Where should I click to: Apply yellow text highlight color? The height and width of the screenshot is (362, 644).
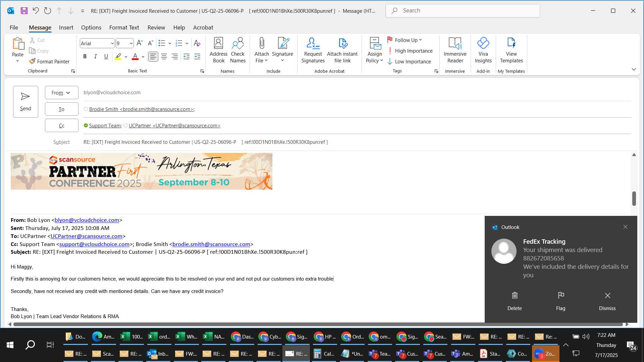(x=118, y=57)
